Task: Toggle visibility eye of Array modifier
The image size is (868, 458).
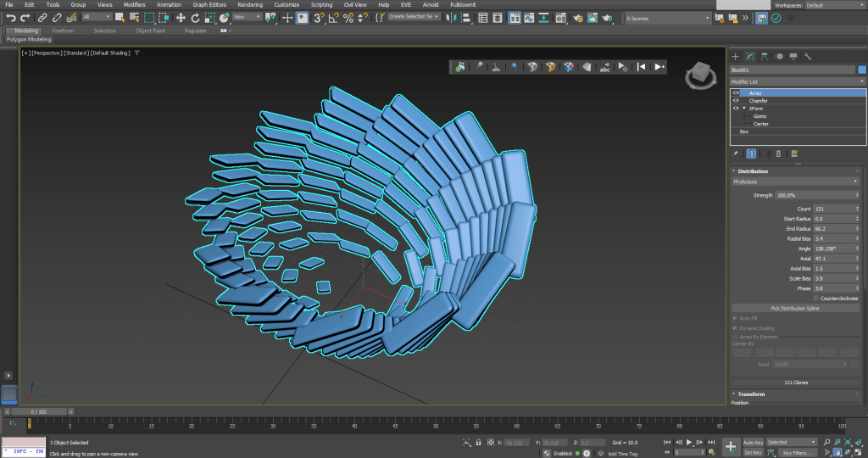Action: (736, 93)
